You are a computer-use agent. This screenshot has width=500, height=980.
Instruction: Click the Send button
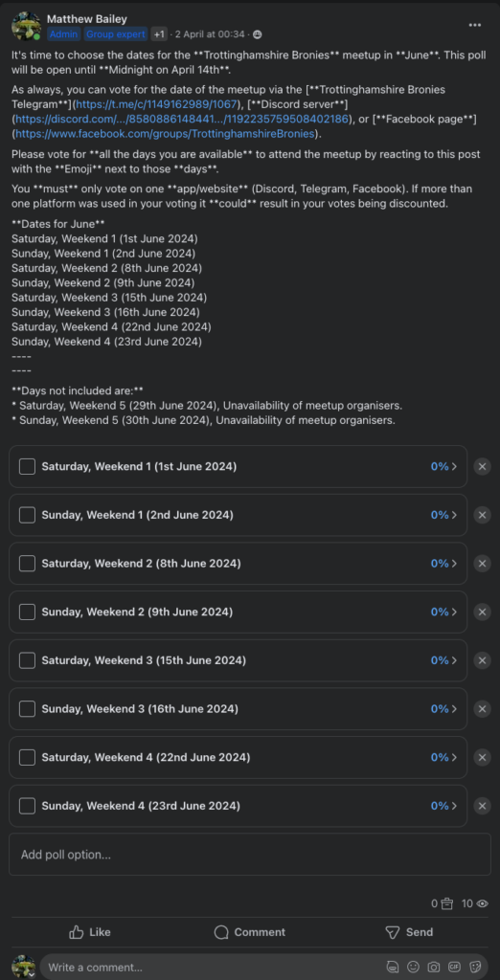click(x=409, y=932)
